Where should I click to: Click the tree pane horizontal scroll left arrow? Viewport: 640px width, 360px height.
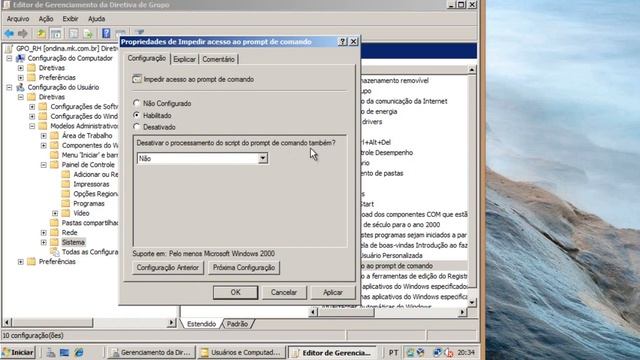point(7,323)
